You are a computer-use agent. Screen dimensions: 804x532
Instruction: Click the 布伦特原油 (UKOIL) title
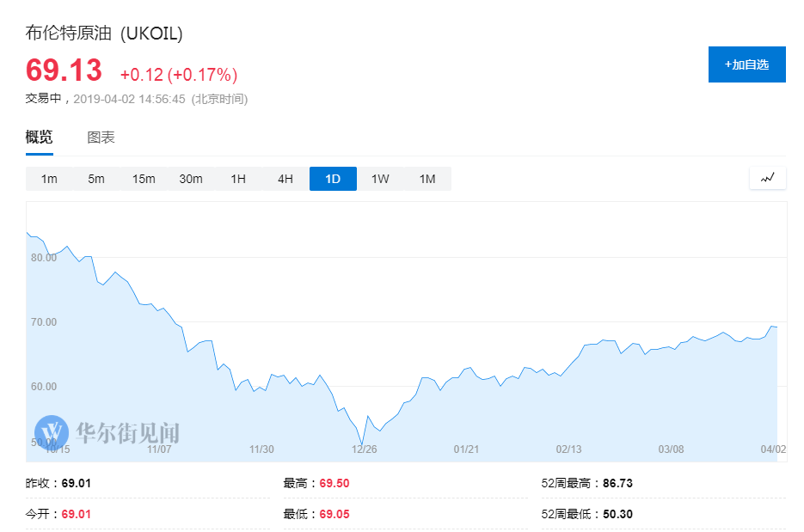point(104,34)
